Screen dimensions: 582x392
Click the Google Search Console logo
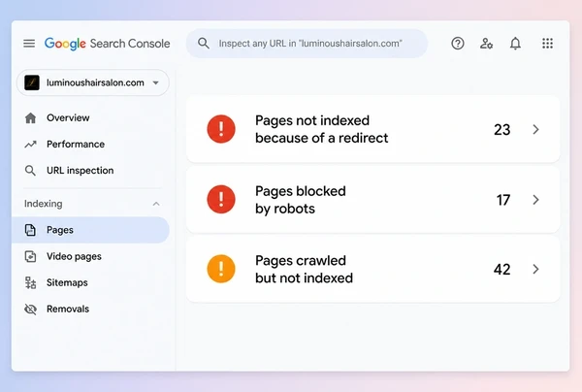point(108,44)
